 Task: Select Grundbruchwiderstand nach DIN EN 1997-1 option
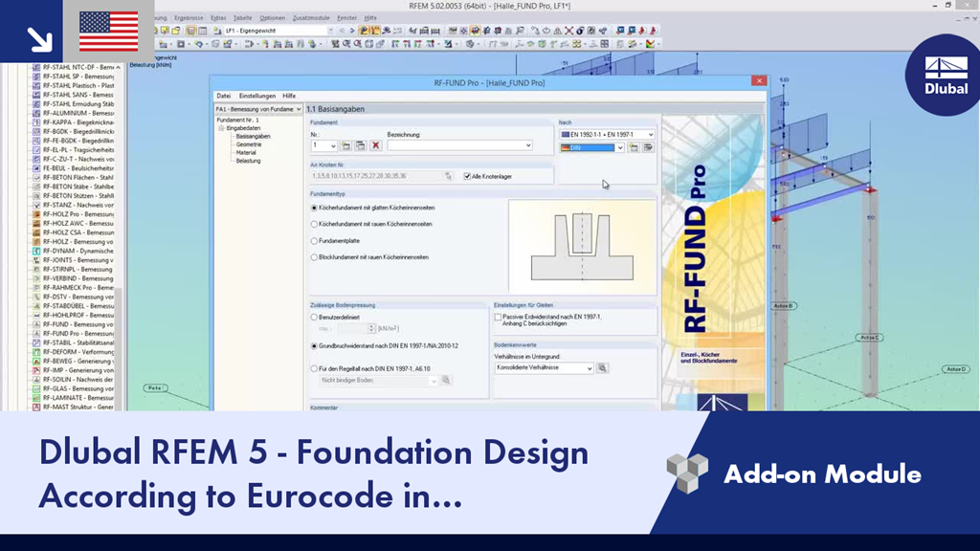tap(314, 345)
